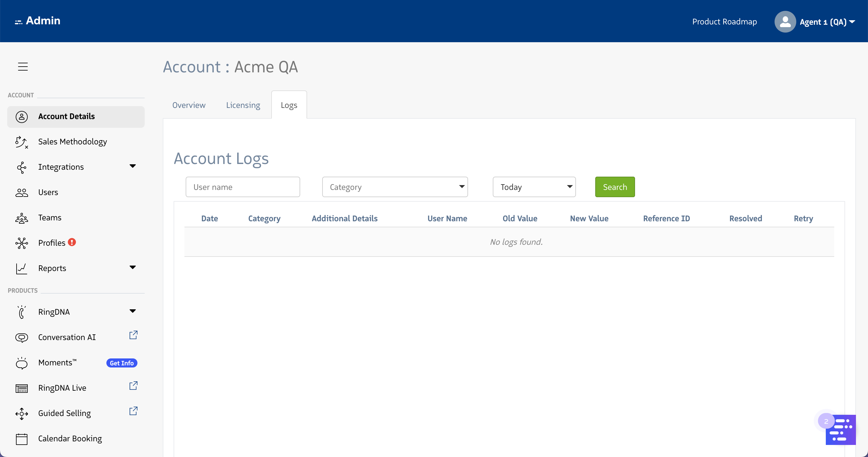Toggle the hamburger sidebar menu icon
This screenshot has height=457, width=868.
[23, 66]
